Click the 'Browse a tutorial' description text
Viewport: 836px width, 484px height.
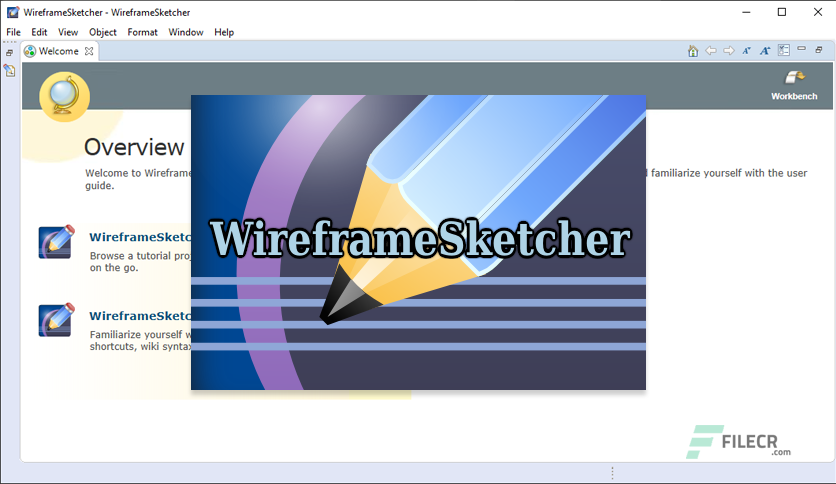(140, 262)
